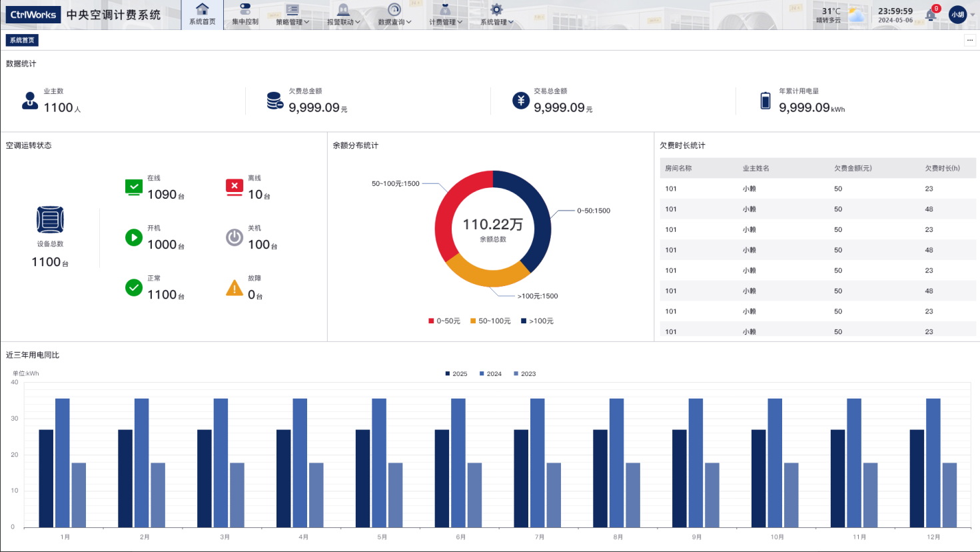
Task: Click the 小胡 user avatar
Action: pos(957,15)
